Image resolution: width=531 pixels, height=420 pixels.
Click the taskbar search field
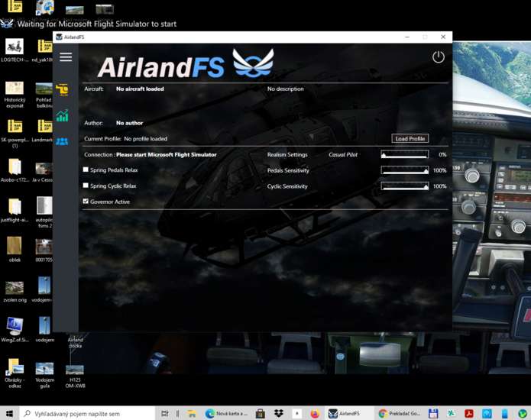click(x=87, y=414)
